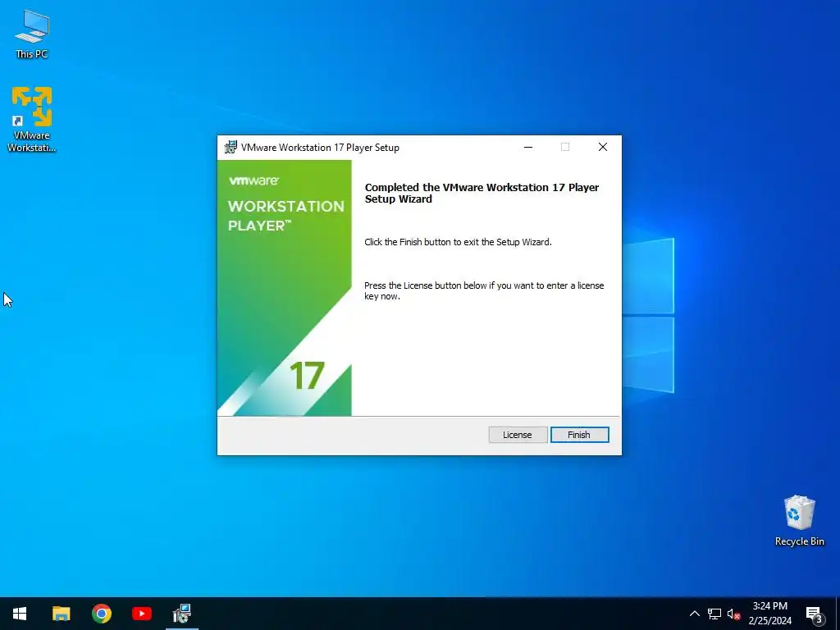Activate VMware installer taskbar icon
Screen dimensions: 840x630
pyautogui.click(x=182, y=614)
